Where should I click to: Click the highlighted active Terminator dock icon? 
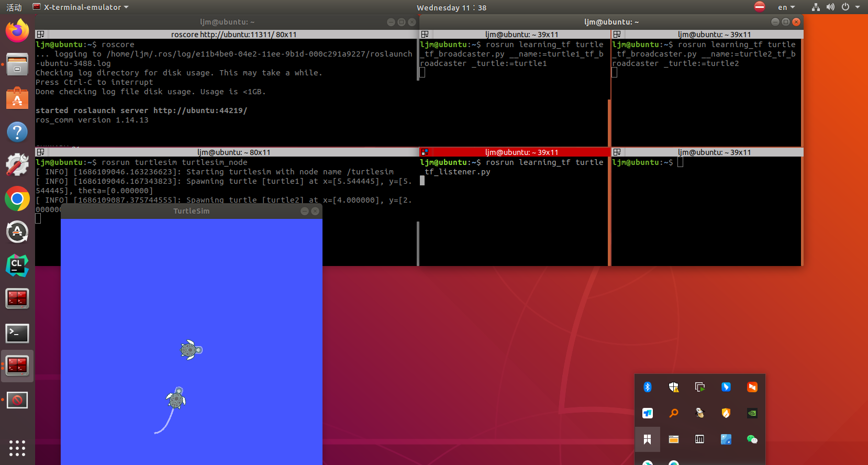17,366
